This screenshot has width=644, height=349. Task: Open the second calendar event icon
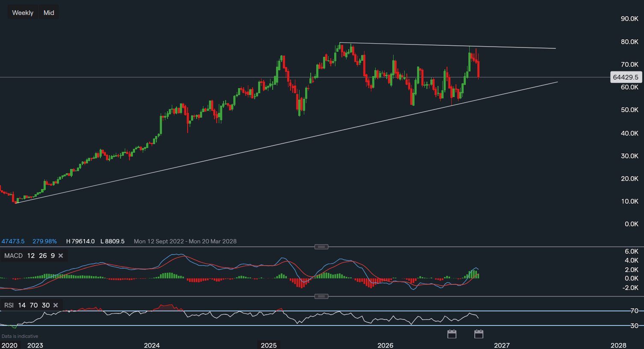click(x=479, y=334)
